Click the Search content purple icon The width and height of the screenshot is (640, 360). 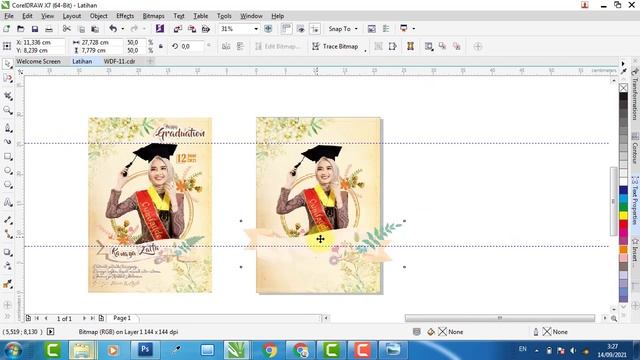(x=160, y=29)
